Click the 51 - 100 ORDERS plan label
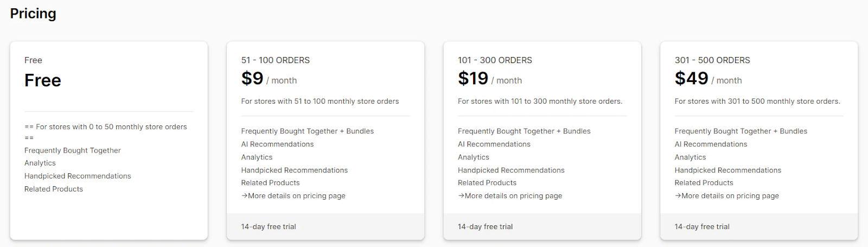The height and width of the screenshot is (247, 868). pyautogui.click(x=276, y=60)
